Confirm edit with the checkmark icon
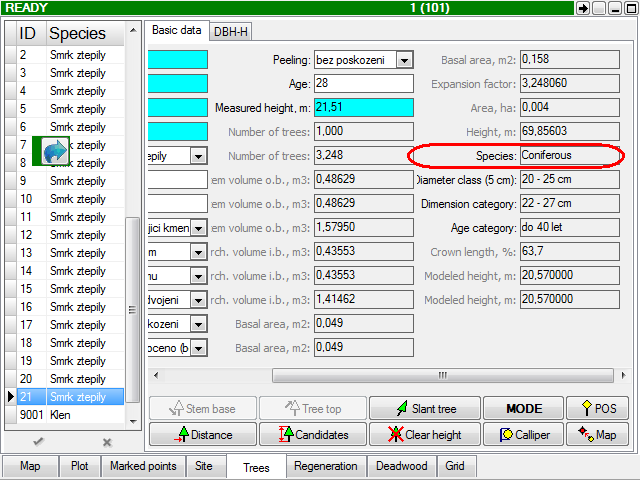Screen dimensions: 640x480 pos(38,441)
